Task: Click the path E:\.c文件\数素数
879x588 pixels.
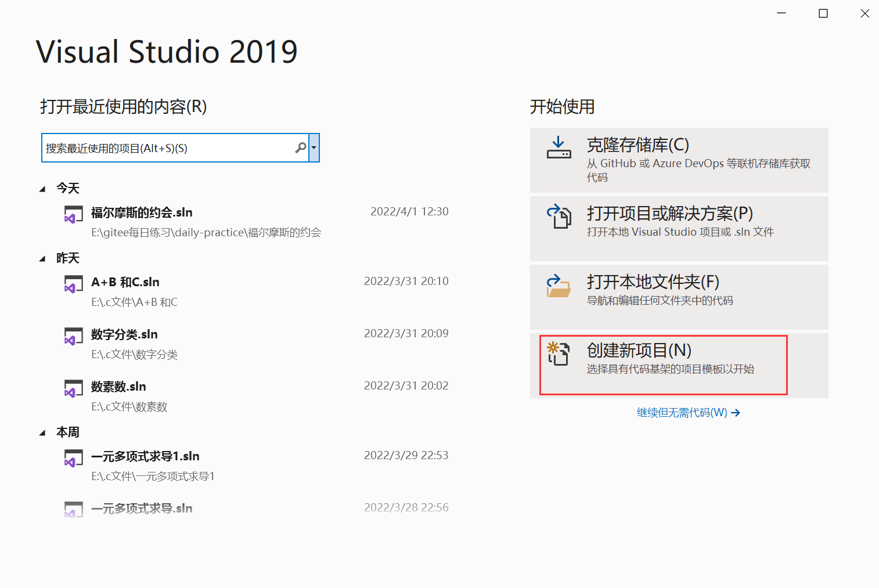Action: (129, 407)
